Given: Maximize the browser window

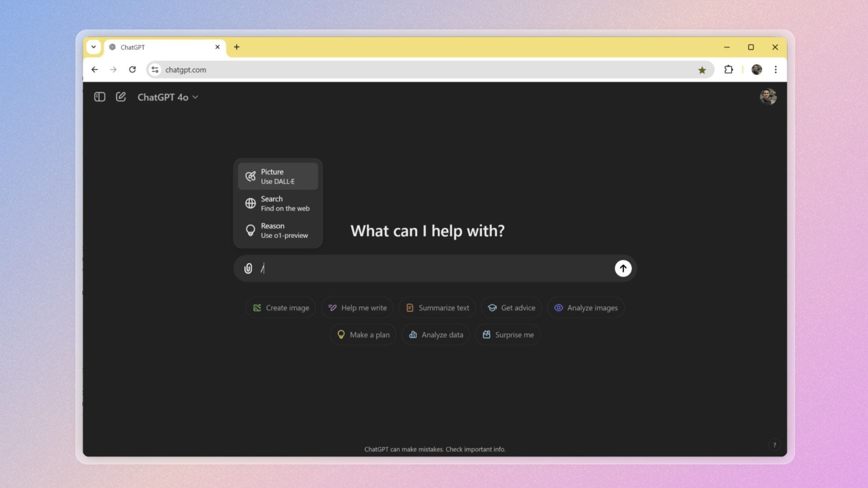Looking at the screenshot, I should (x=751, y=47).
